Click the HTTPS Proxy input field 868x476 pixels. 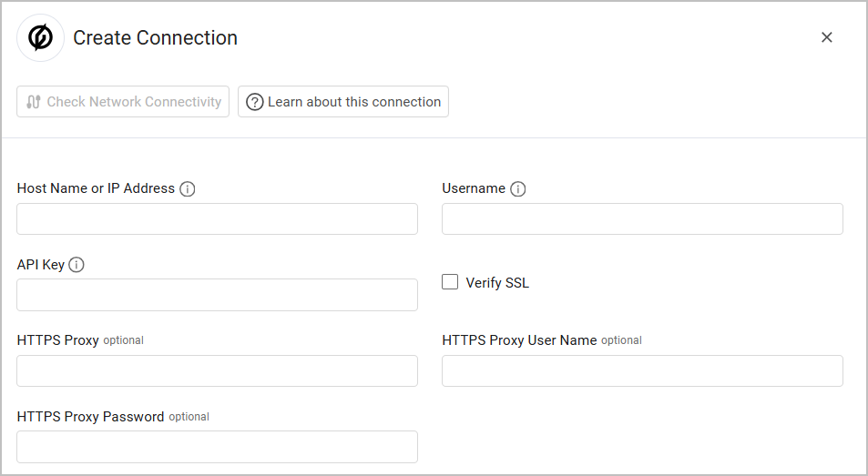pyautogui.click(x=217, y=371)
